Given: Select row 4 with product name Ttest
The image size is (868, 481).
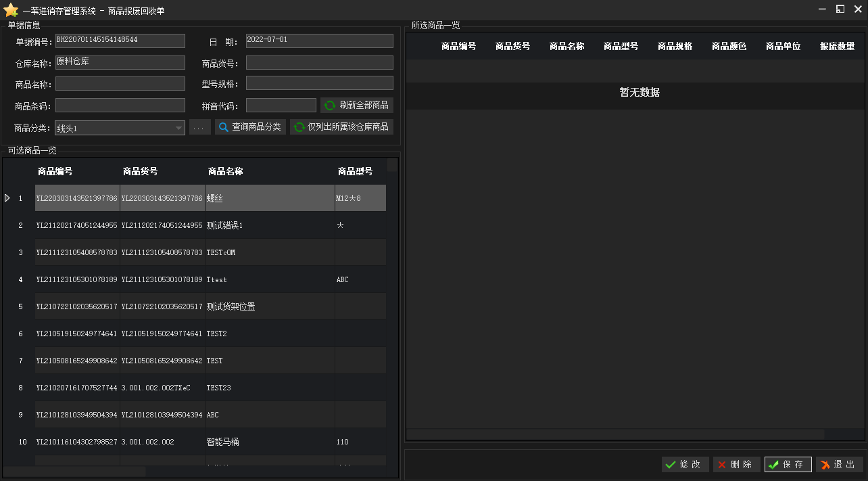Looking at the screenshot, I should click(x=216, y=279).
